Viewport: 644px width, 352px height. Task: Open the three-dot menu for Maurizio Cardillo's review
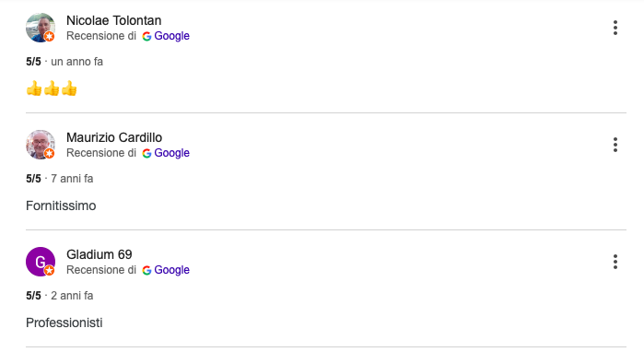615,145
